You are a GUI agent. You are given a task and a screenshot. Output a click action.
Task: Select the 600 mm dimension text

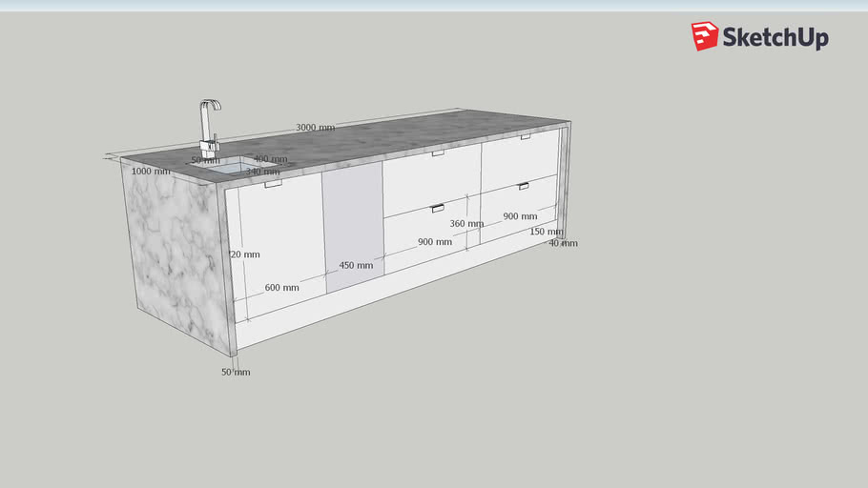coord(281,287)
